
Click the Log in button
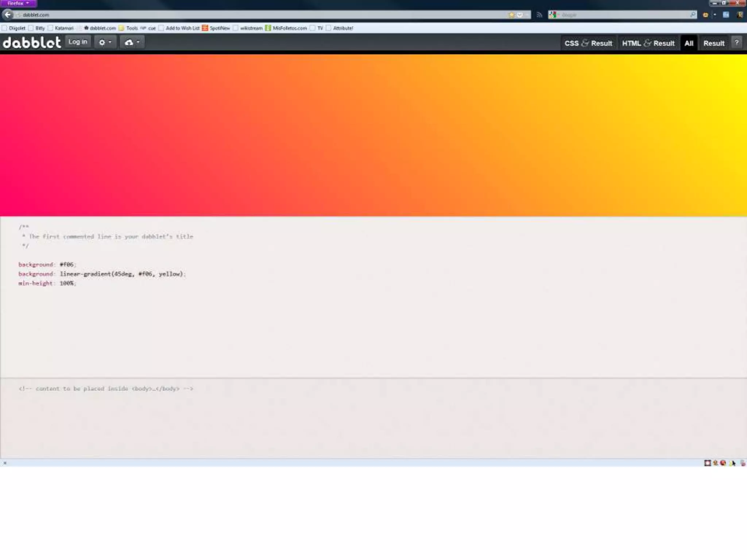pos(78,42)
